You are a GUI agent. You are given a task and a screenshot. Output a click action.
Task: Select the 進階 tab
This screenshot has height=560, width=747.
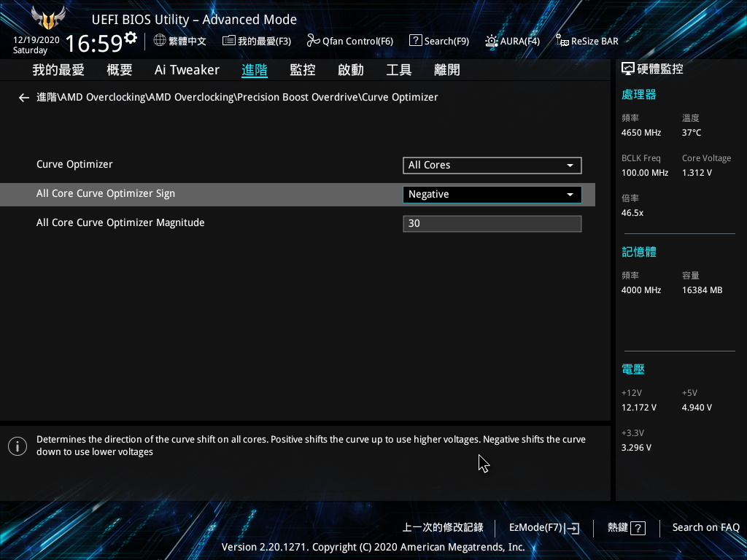click(255, 70)
